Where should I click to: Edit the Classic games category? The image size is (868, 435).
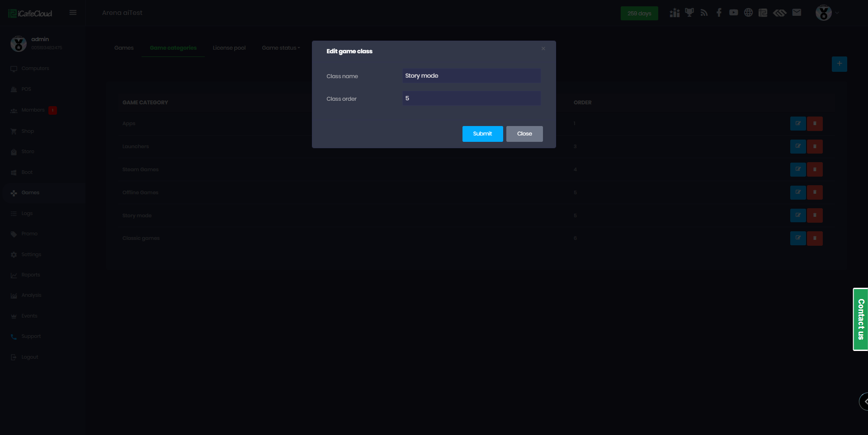point(798,238)
